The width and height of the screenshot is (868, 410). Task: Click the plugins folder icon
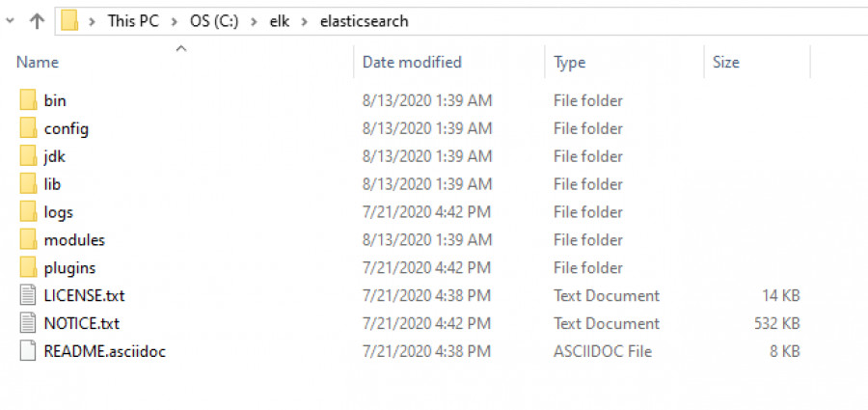pos(28,268)
